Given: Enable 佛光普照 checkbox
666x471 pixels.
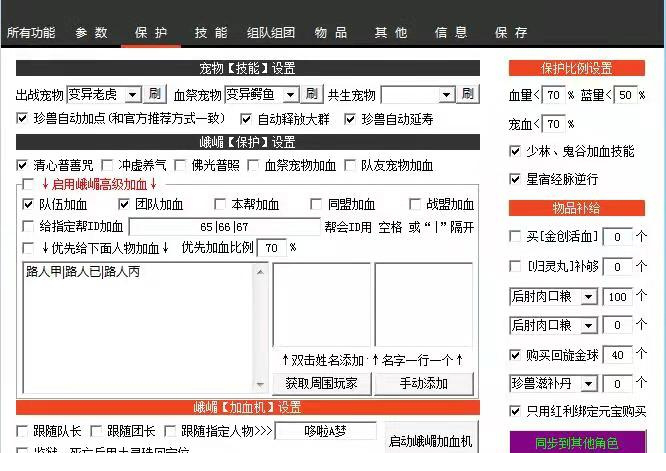Looking at the screenshot, I should [180, 165].
